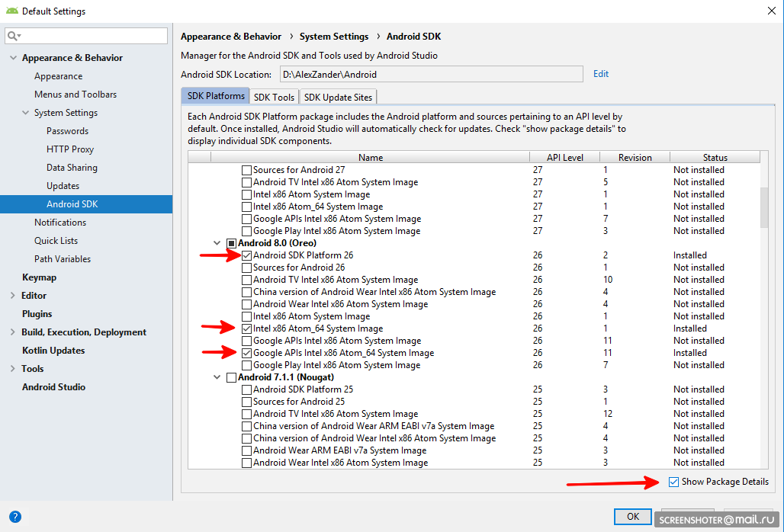The height and width of the screenshot is (532, 784).
Task: Open Keymap settings
Action: [39, 277]
